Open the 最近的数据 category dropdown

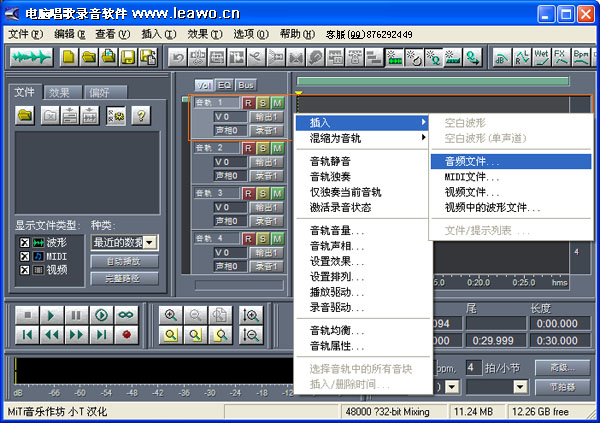[x=150, y=242]
